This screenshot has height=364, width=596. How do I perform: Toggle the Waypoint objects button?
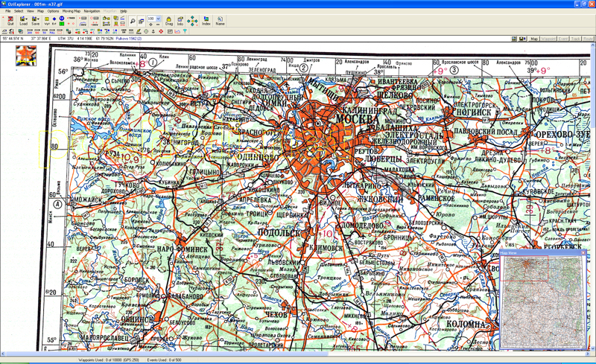(x=549, y=39)
